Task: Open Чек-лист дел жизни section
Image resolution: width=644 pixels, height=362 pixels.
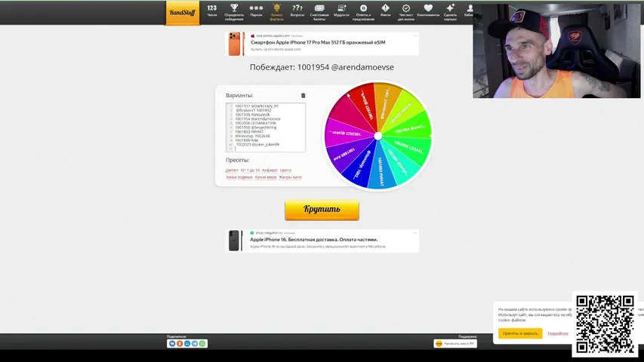Action: click(x=405, y=12)
